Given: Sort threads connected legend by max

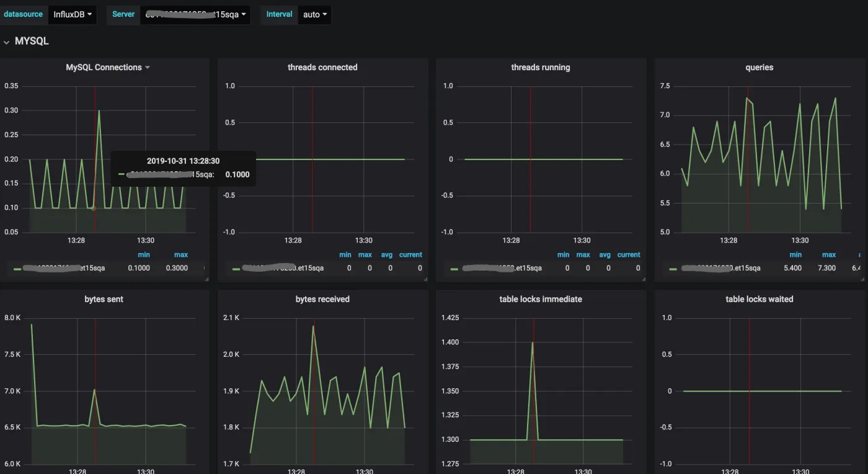Looking at the screenshot, I should [x=365, y=254].
